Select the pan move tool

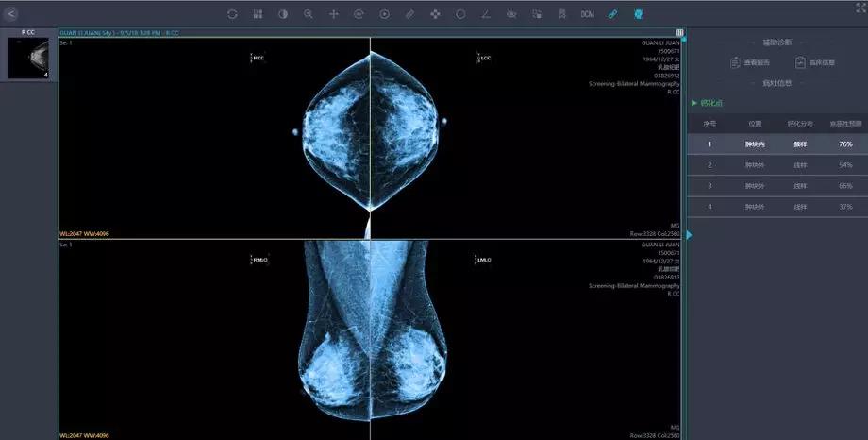click(x=334, y=14)
